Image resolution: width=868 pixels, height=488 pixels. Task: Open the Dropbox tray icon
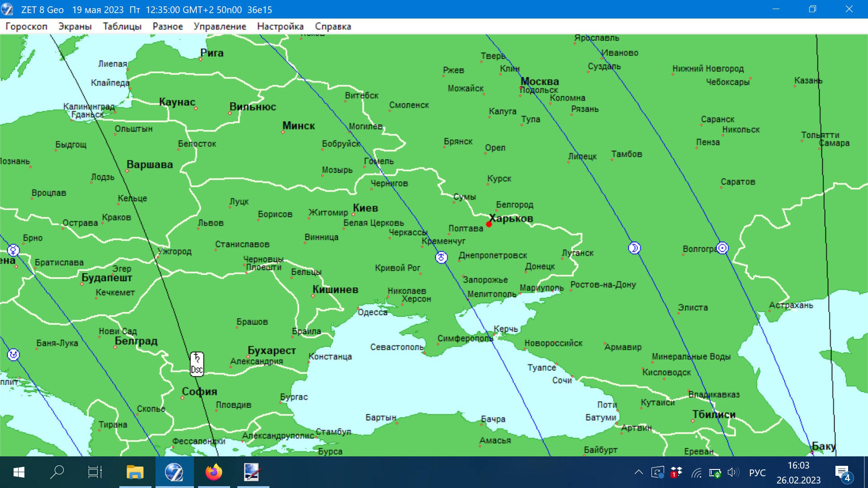676,473
